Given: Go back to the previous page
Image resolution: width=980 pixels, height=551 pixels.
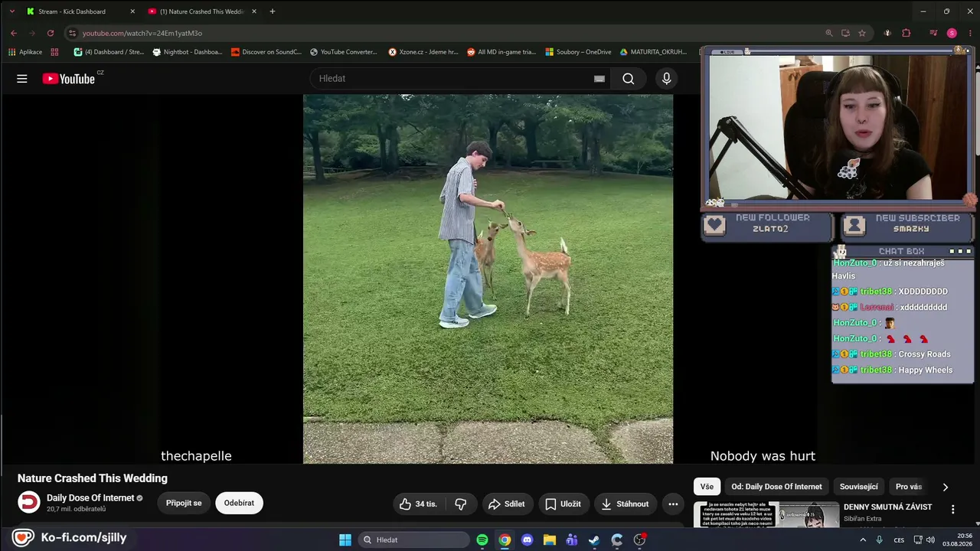Looking at the screenshot, I should (x=14, y=33).
